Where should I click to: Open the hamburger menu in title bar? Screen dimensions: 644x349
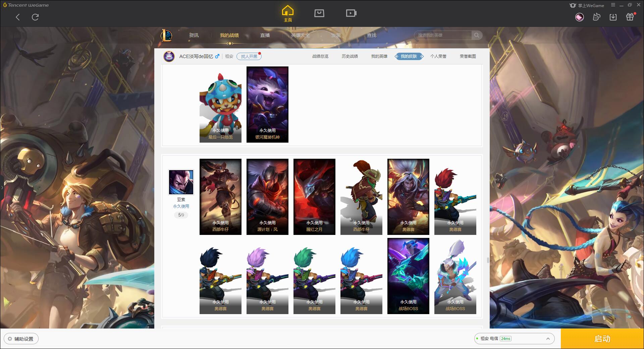coord(613,5)
